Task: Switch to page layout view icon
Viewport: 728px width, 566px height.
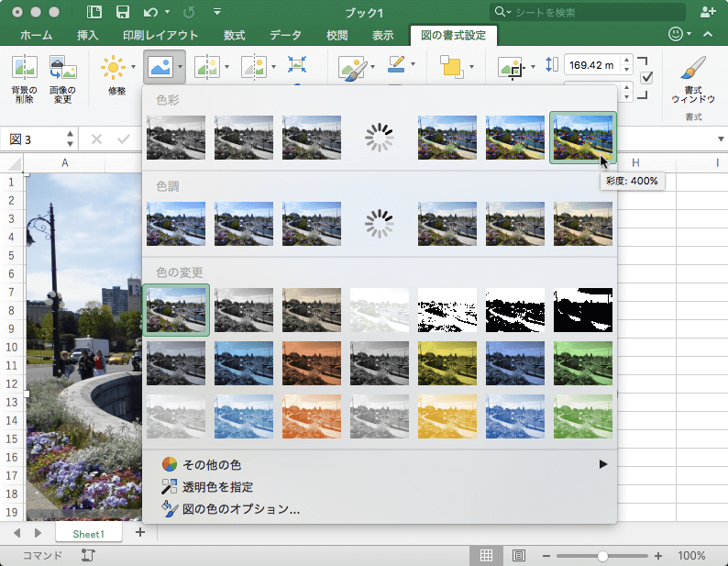Action: [518, 556]
